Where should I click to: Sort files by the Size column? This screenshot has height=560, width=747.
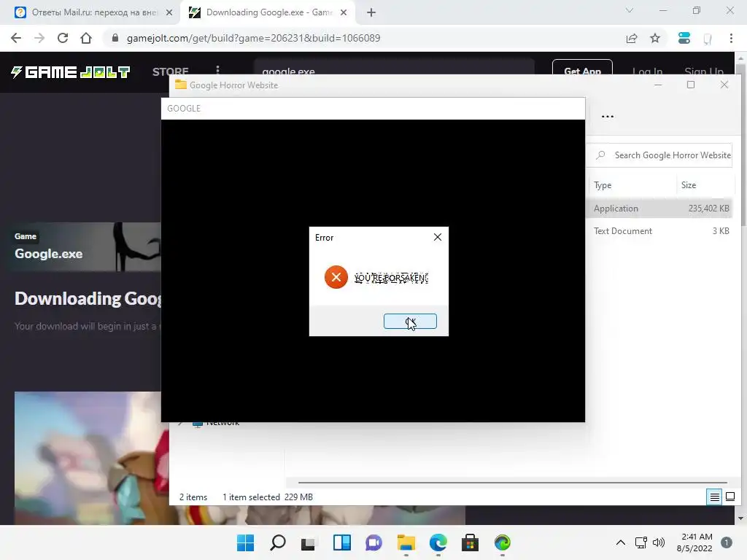click(x=689, y=184)
